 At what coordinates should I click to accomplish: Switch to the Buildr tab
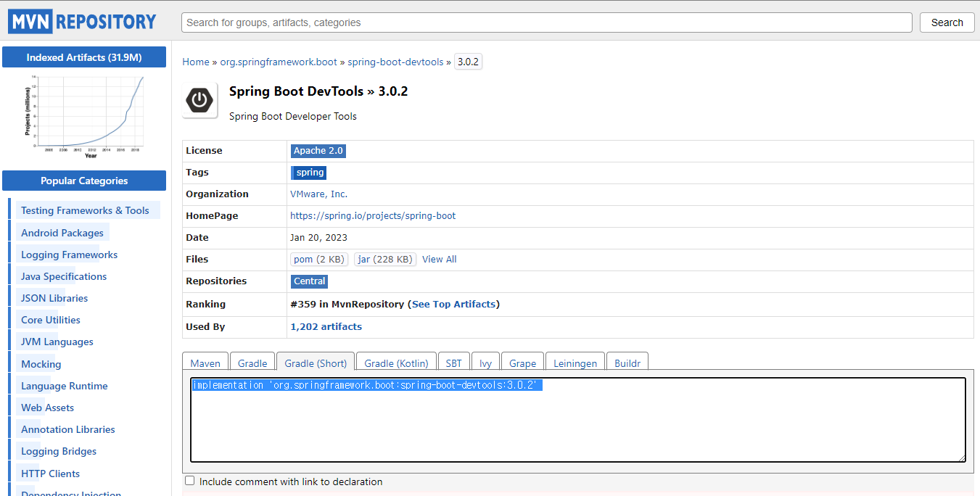click(x=627, y=363)
